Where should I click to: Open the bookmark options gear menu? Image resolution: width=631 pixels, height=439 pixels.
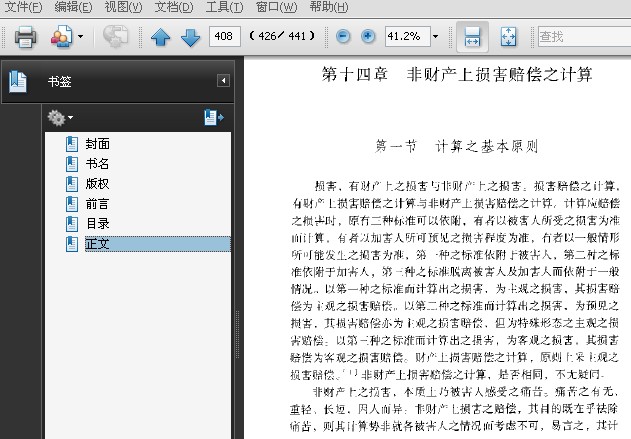coord(60,118)
